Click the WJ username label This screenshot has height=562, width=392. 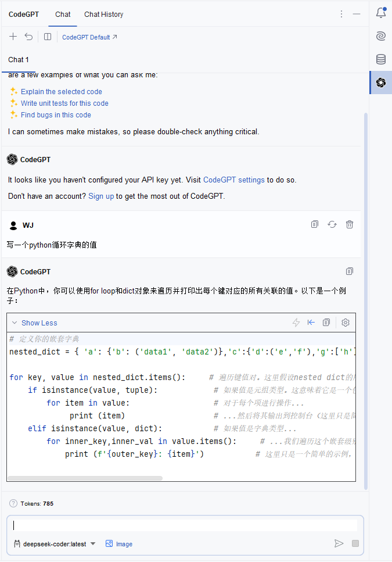click(28, 225)
